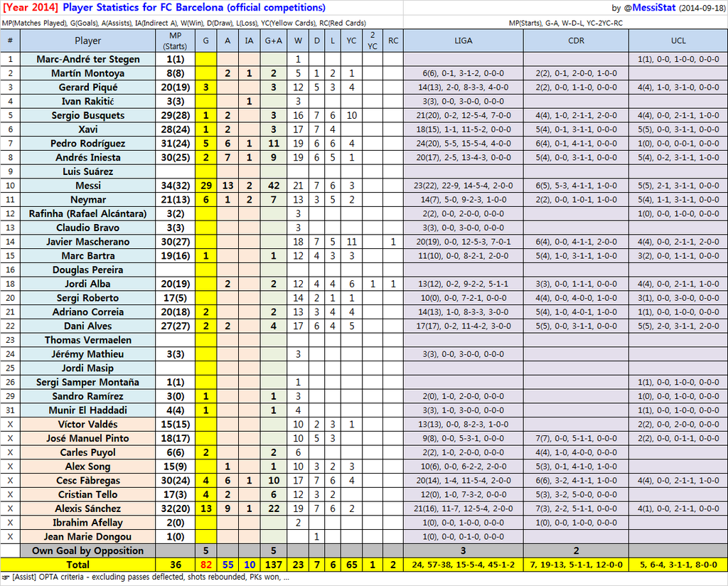
Task: Click the "MP (Starts)" column header
Action: (x=176, y=41)
